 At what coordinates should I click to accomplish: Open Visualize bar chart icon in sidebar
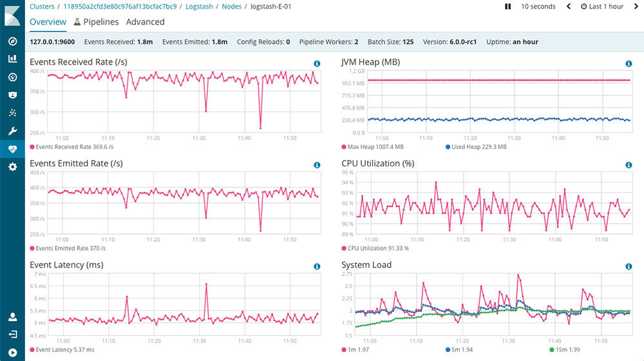pyautogui.click(x=12, y=59)
